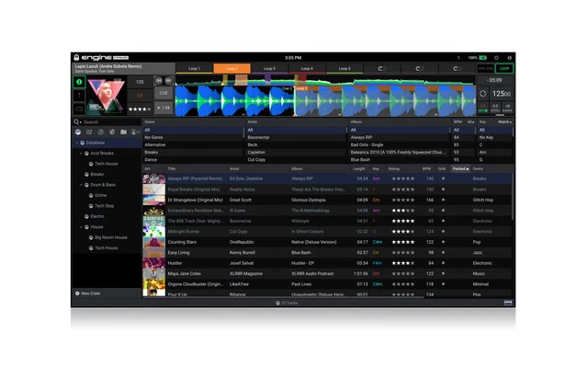Toggle the KEY lock button

click(483, 109)
